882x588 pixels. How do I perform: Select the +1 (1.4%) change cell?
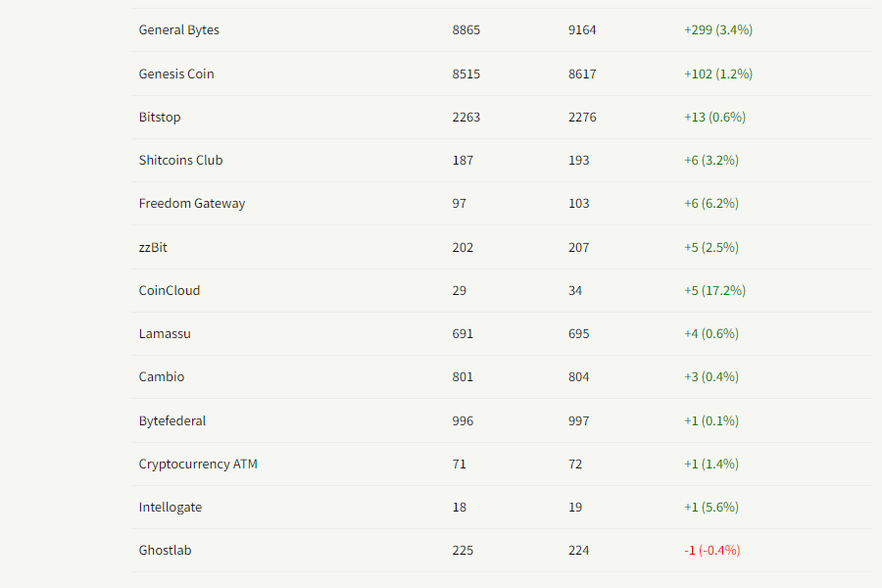coord(711,464)
